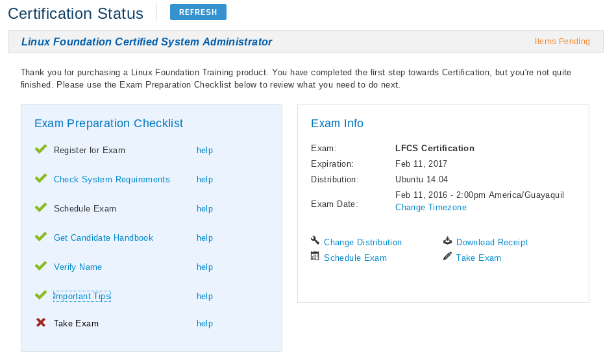Open help for Verify Name
The height and width of the screenshot is (364, 616).
(x=204, y=267)
